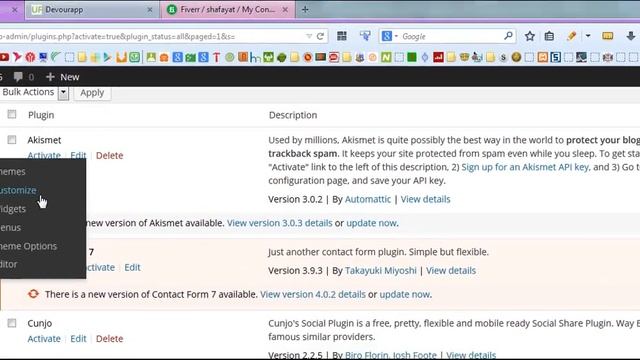Delete the Cunjo plugin
Image resolution: width=640 pixels, height=360 pixels.
point(109,339)
